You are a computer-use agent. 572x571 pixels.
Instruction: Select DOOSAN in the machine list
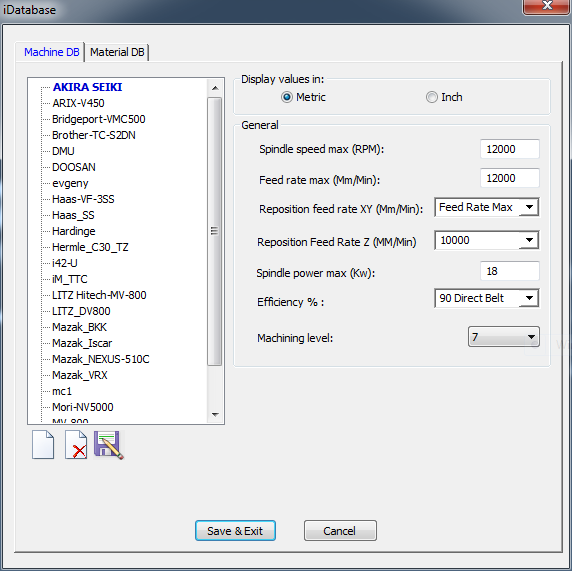[74, 167]
